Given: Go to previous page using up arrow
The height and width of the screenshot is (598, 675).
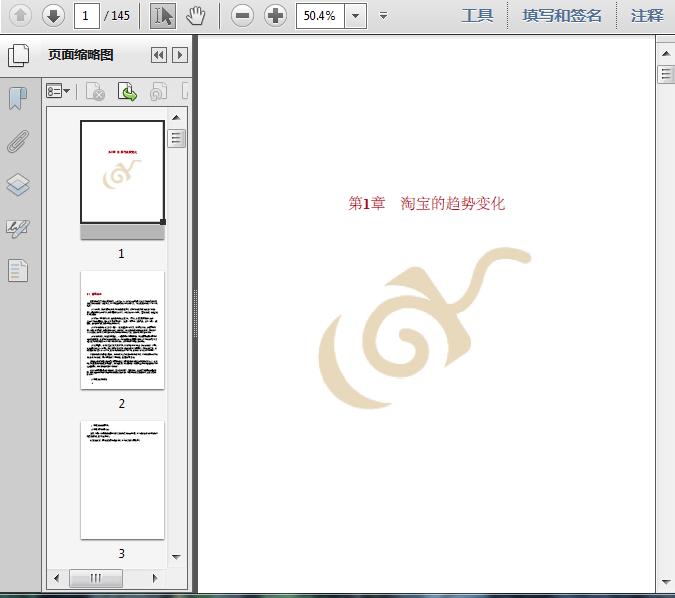Looking at the screenshot, I should (20, 16).
